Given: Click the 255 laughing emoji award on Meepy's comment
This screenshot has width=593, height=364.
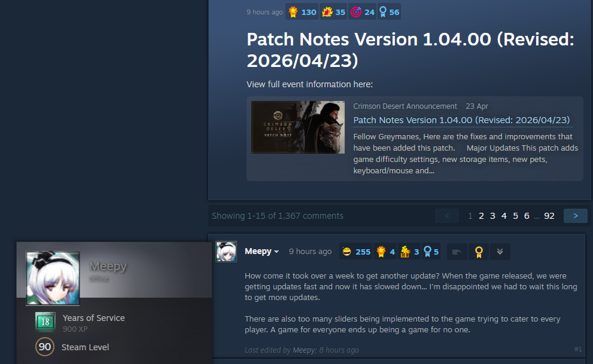Looking at the screenshot, I should pyautogui.click(x=356, y=252).
